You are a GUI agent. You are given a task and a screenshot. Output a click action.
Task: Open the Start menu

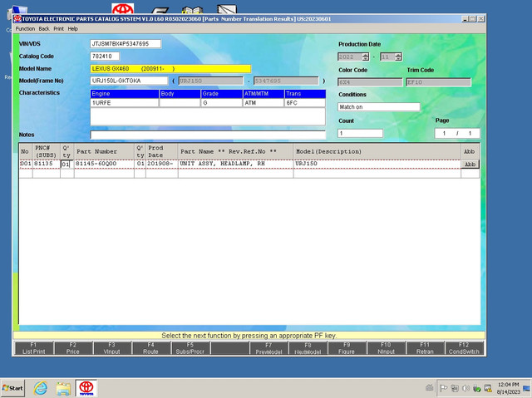12,388
